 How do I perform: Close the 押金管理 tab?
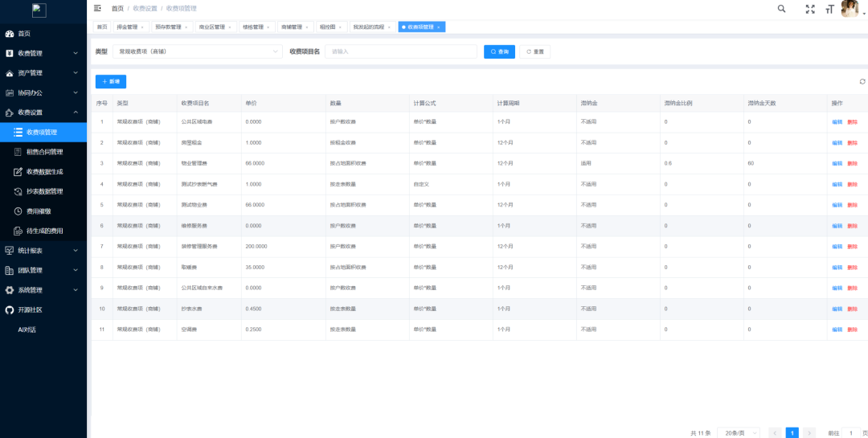coord(142,27)
